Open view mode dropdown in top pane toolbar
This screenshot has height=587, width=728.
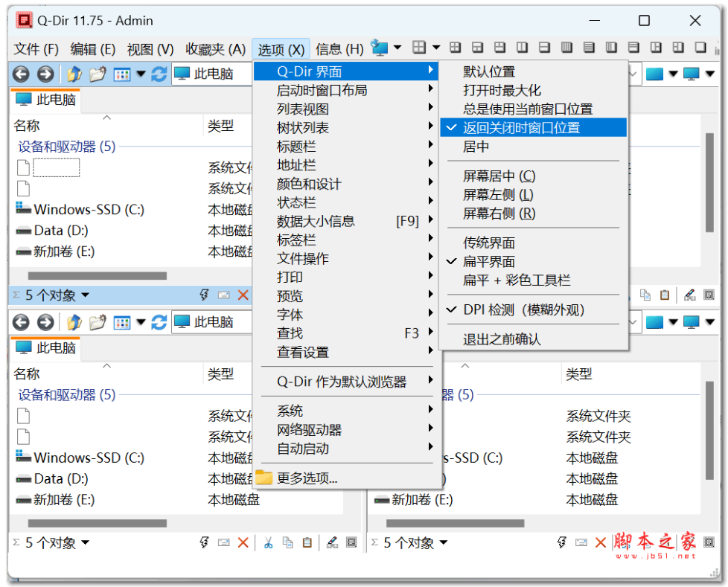(141, 74)
